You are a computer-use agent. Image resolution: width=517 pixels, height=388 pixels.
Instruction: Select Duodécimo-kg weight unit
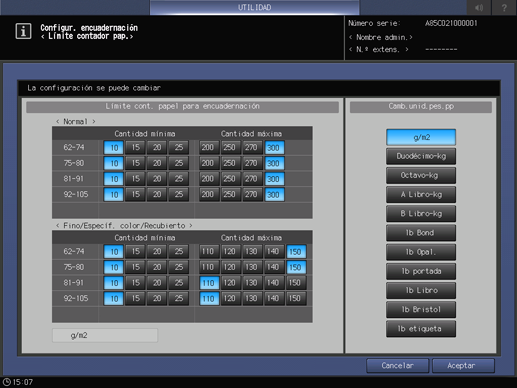point(421,156)
